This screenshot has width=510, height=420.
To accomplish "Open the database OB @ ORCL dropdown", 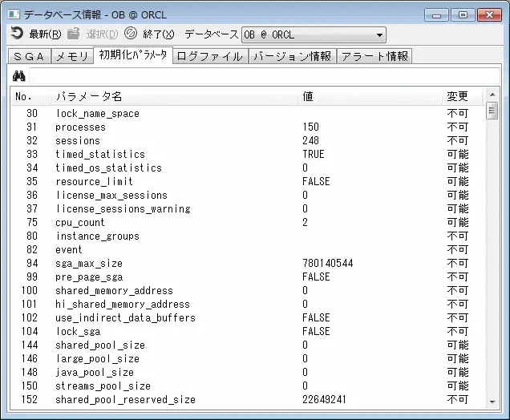I will [x=378, y=34].
